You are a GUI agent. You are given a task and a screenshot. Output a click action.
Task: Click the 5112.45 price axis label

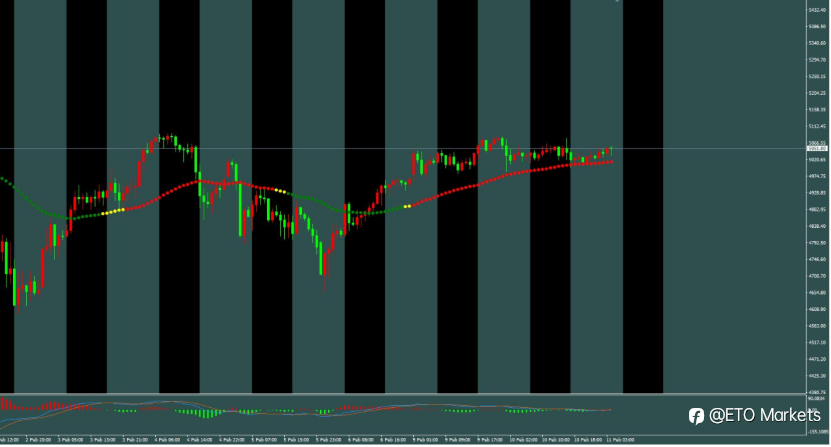818,126
